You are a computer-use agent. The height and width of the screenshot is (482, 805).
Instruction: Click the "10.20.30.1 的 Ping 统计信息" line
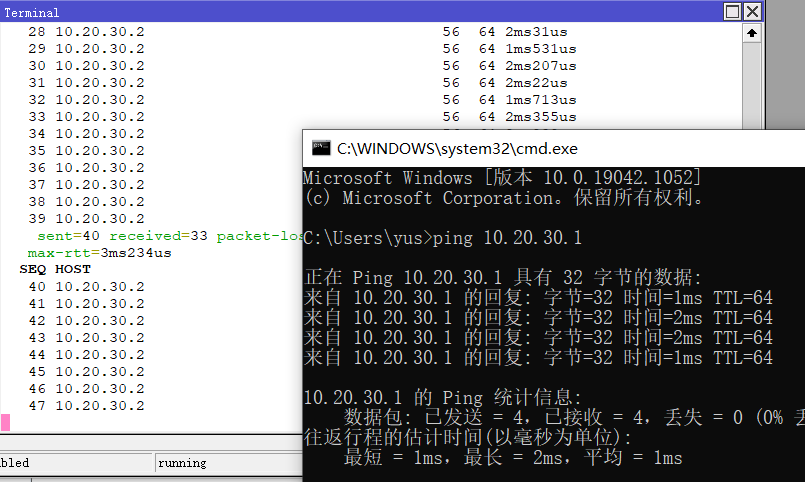pos(442,397)
